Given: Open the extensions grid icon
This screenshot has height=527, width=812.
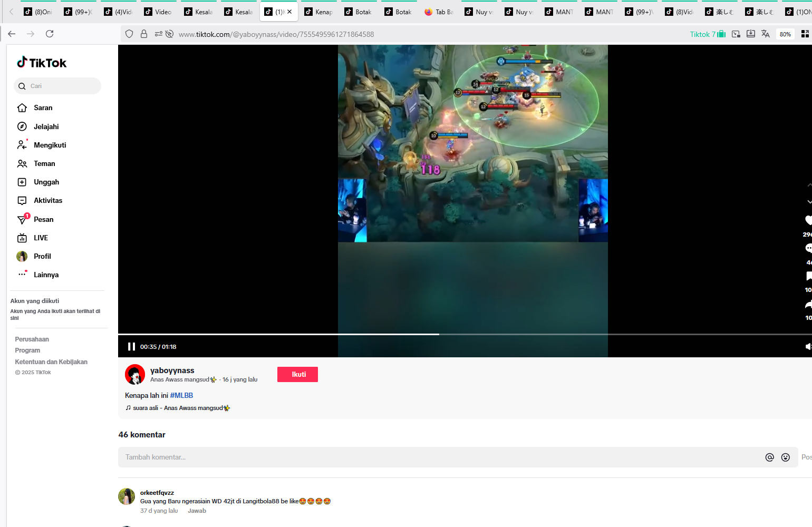Looking at the screenshot, I should (805, 34).
